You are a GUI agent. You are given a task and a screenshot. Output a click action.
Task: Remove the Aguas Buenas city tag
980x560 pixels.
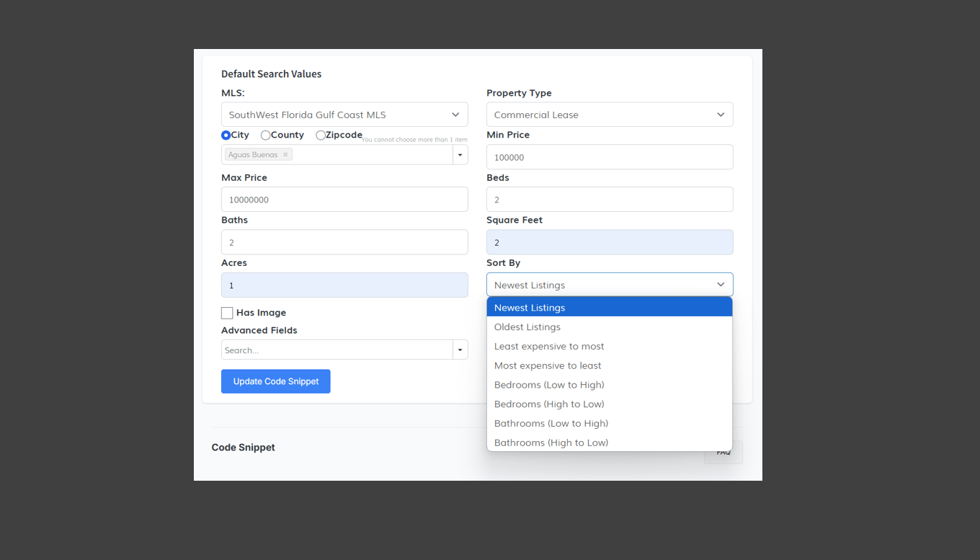coord(285,155)
